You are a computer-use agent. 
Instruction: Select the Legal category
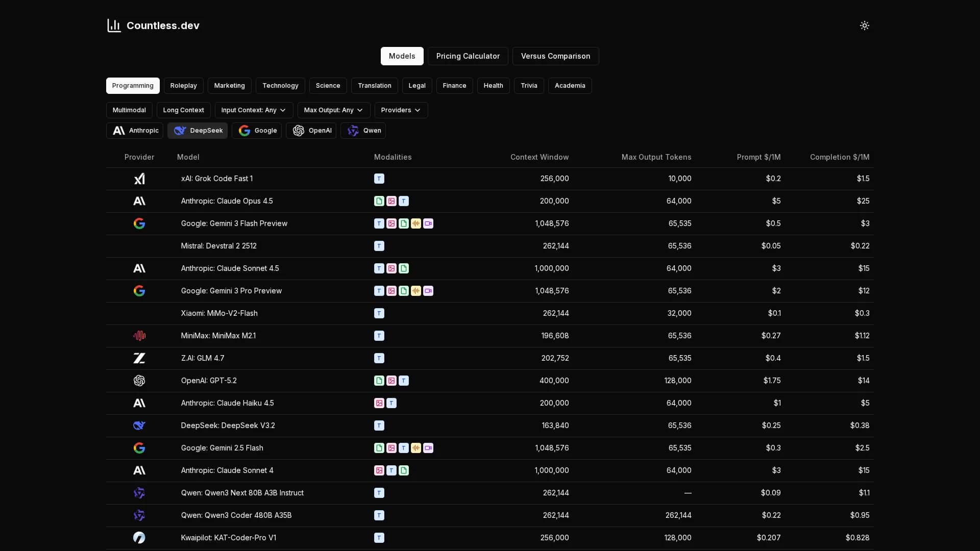(x=417, y=86)
